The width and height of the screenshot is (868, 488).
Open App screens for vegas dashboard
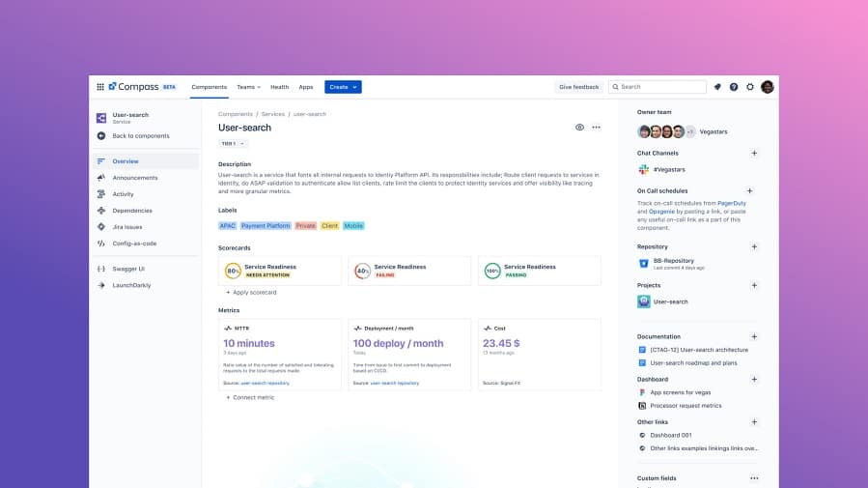point(681,392)
